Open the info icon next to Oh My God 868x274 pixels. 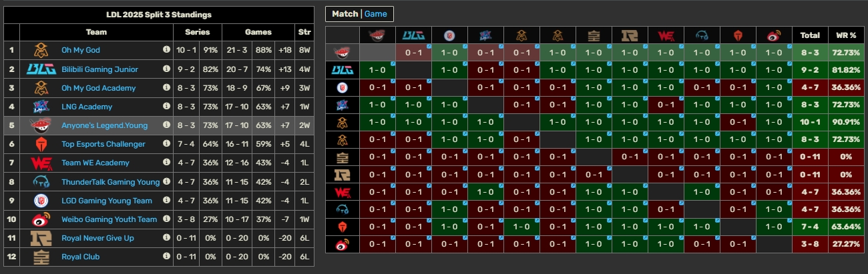tap(166, 50)
